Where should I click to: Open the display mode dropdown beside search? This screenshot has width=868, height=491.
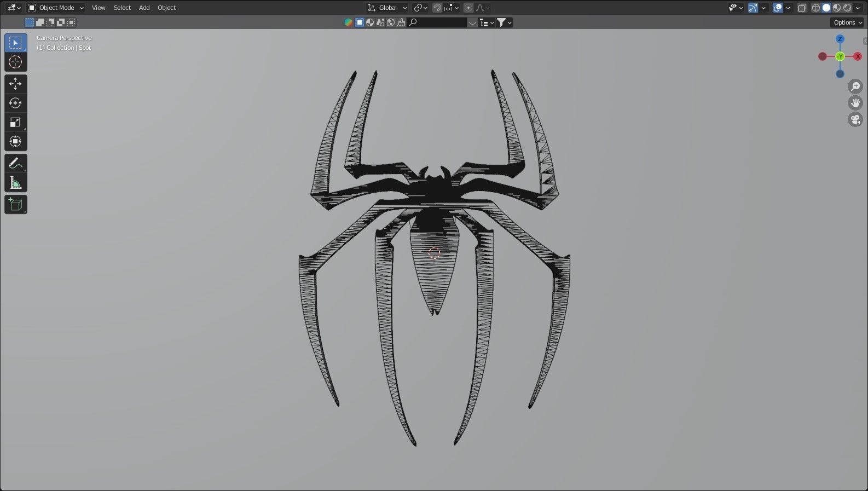click(x=487, y=22)
